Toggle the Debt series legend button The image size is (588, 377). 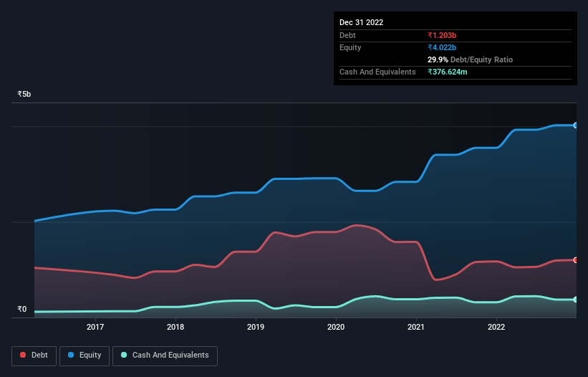[x=34, y=355]
